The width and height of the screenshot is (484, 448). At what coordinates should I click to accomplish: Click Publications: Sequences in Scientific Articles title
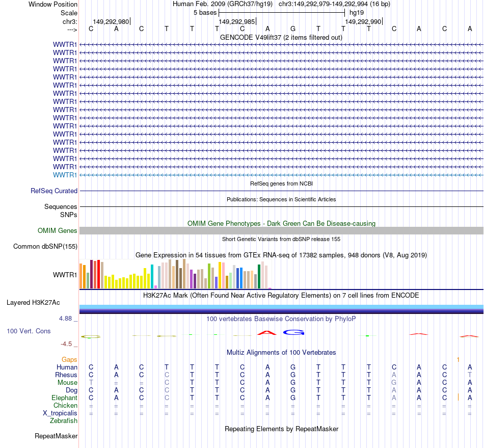(x=281, y=199)
